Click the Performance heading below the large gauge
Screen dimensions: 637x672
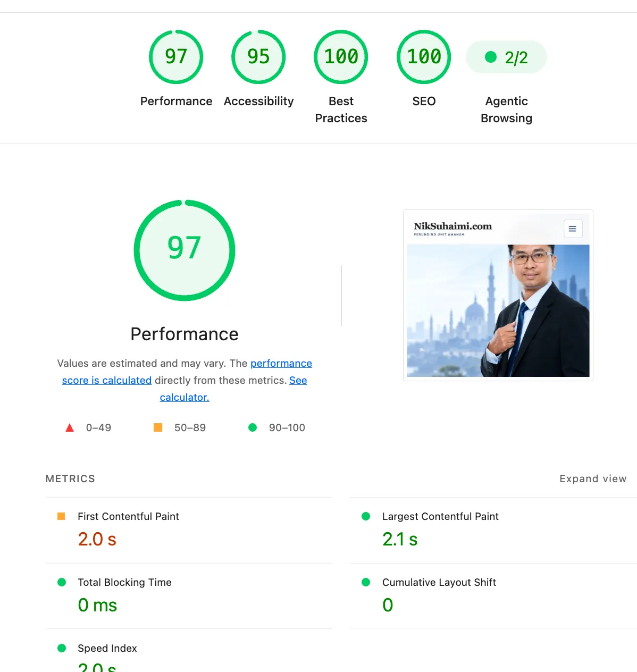coord(185,334)
